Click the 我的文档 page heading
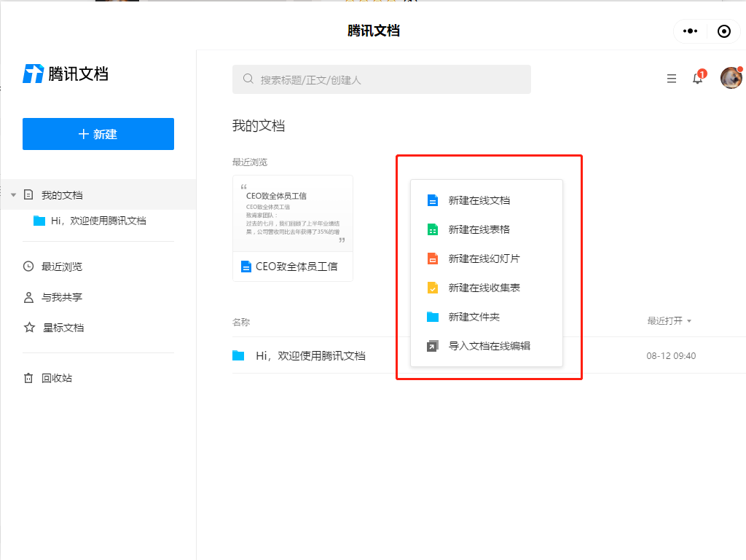 point(259,126)
